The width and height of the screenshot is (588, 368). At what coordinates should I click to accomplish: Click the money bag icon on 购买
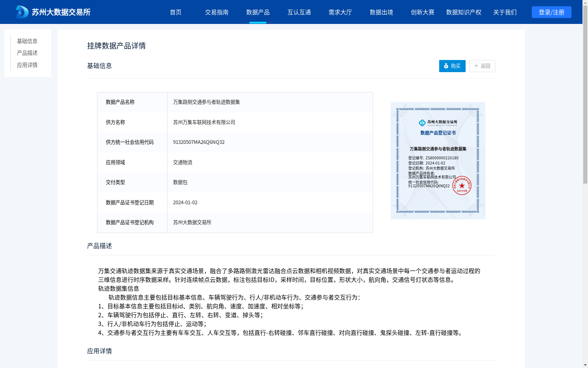click(446, 66)
